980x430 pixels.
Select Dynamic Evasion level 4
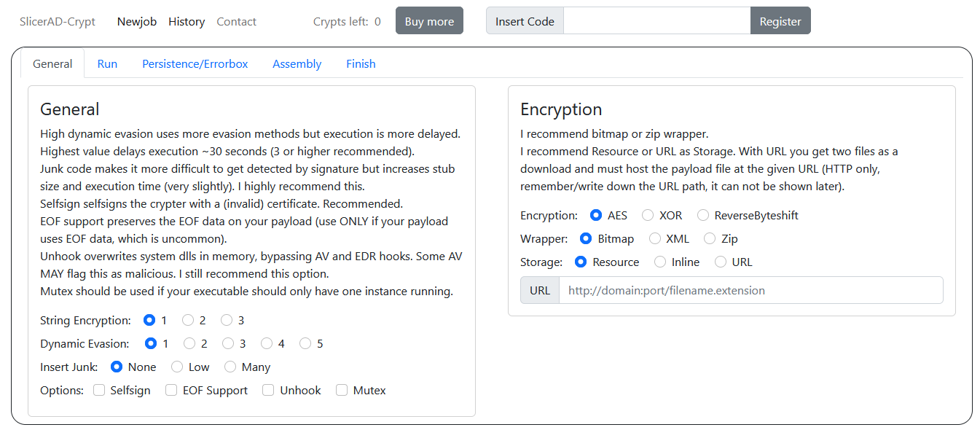point(267,343)
